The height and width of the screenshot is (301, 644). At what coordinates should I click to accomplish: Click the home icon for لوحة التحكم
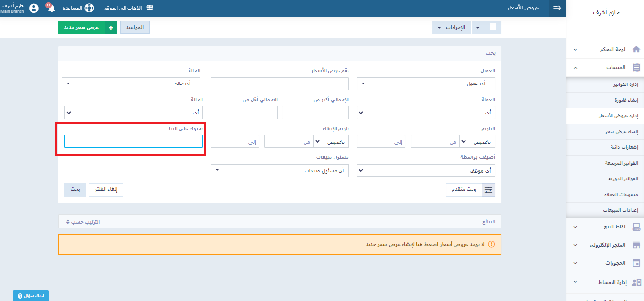click(x=636, y=49)
